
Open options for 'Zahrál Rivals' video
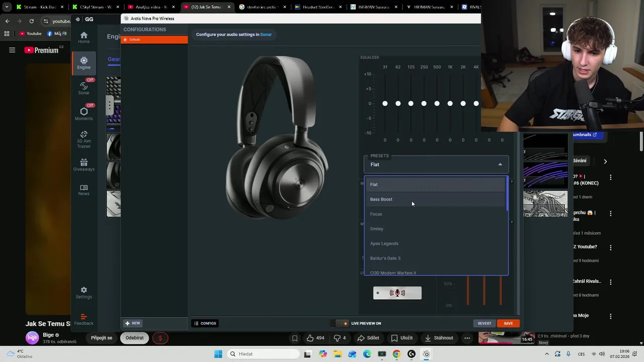pos(611,282)
